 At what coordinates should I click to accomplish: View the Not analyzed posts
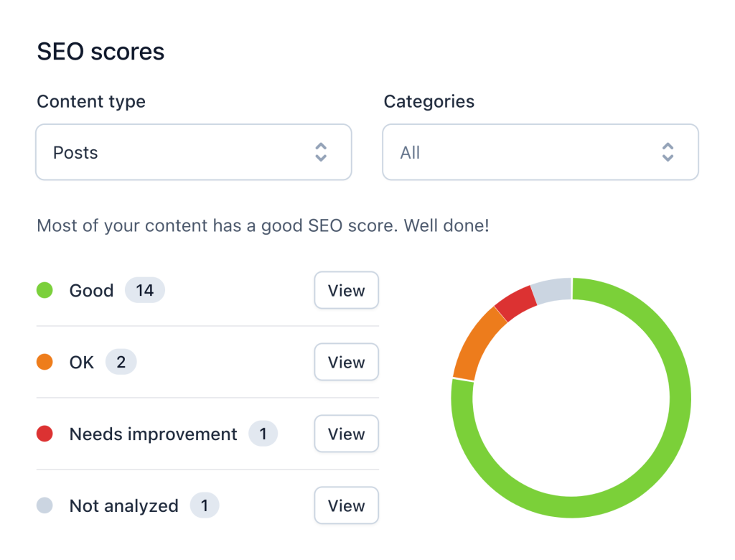(346, 505)
